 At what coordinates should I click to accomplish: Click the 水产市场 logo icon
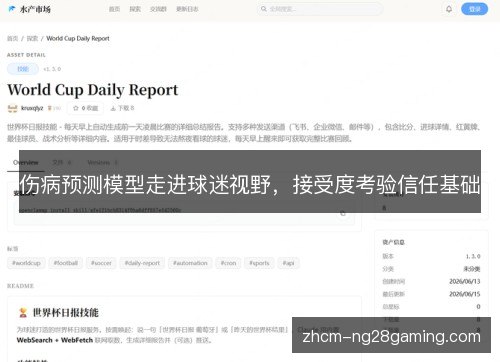[12, 9]
